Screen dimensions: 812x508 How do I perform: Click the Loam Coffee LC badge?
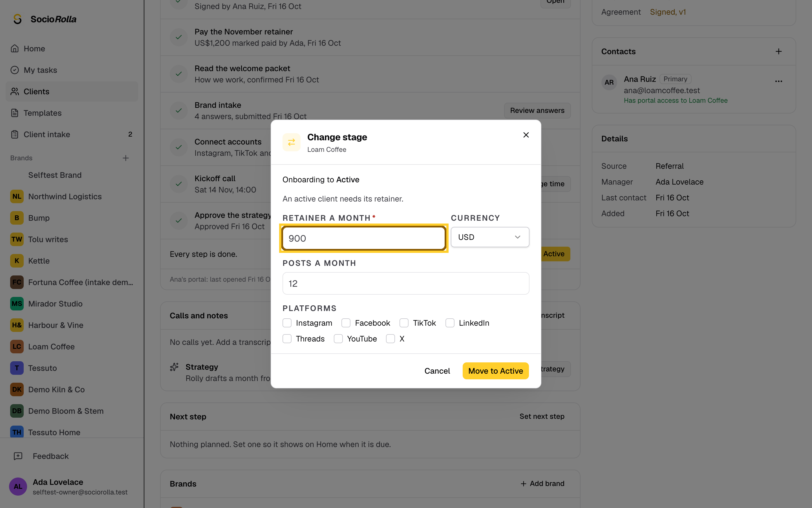click(17, 346)
